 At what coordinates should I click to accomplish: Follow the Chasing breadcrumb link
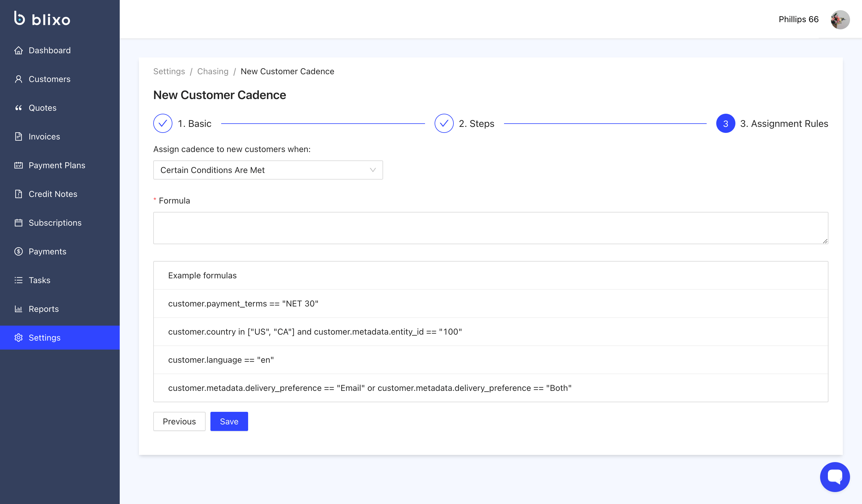click(x=213, y=72)
